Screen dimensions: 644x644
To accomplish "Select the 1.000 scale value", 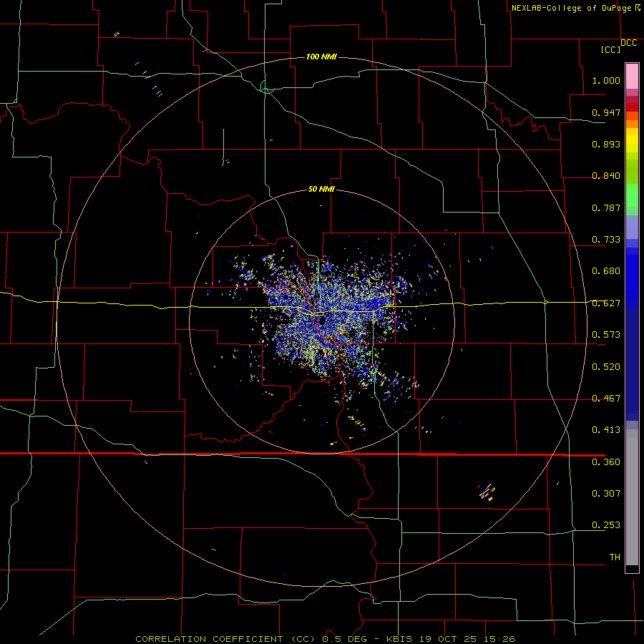I will pos(606,80).
